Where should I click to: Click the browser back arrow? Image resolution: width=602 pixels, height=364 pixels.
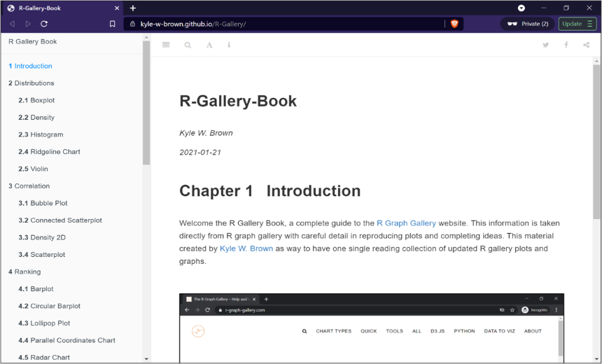(x=13, y=24)
